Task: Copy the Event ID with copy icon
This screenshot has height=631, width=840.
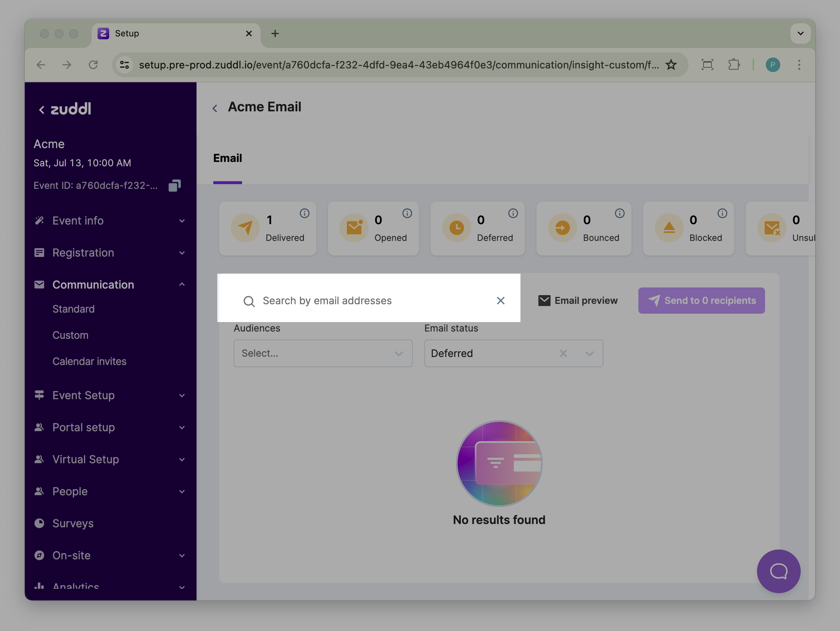Action: pos(174,186)
